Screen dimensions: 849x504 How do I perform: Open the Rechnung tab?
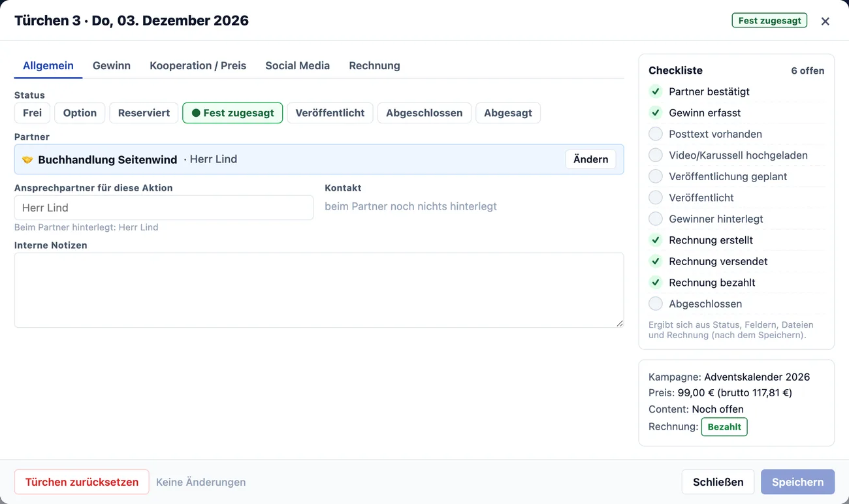(374, 65)
